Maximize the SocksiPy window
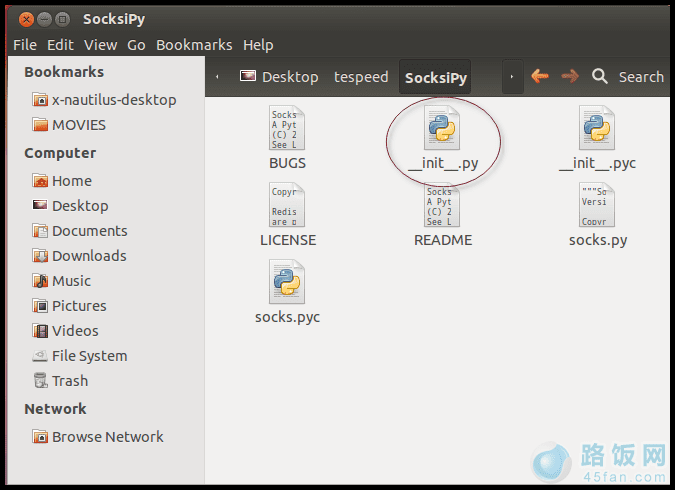 [x=63, y=19]
